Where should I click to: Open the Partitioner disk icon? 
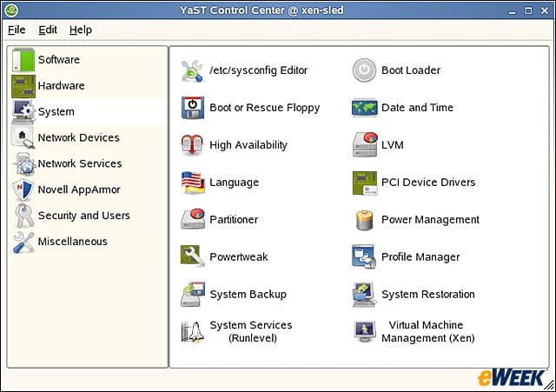(x=193, y=219)
